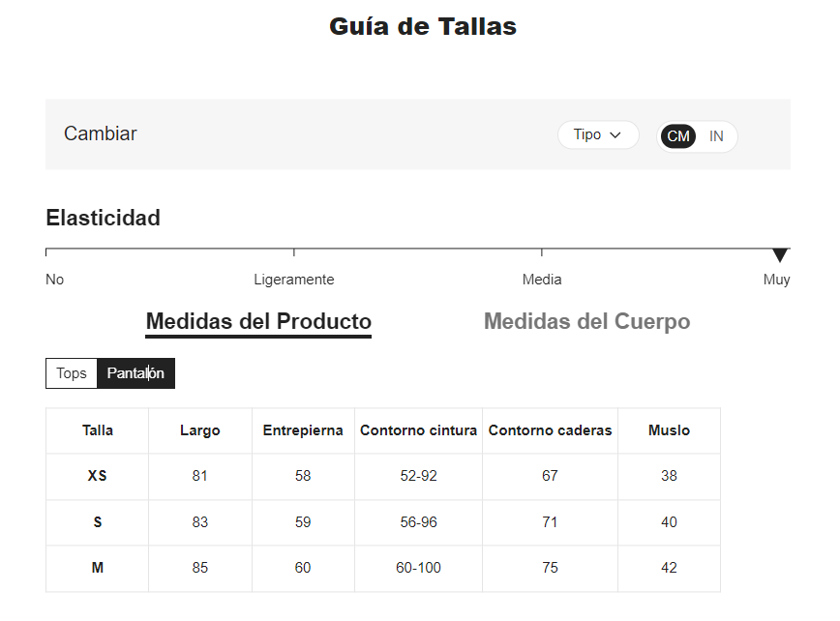This screenshot has width=840, height=621.
Task: Click the Muslo column header
Action: pyautogui.click(x=669, y=430)
